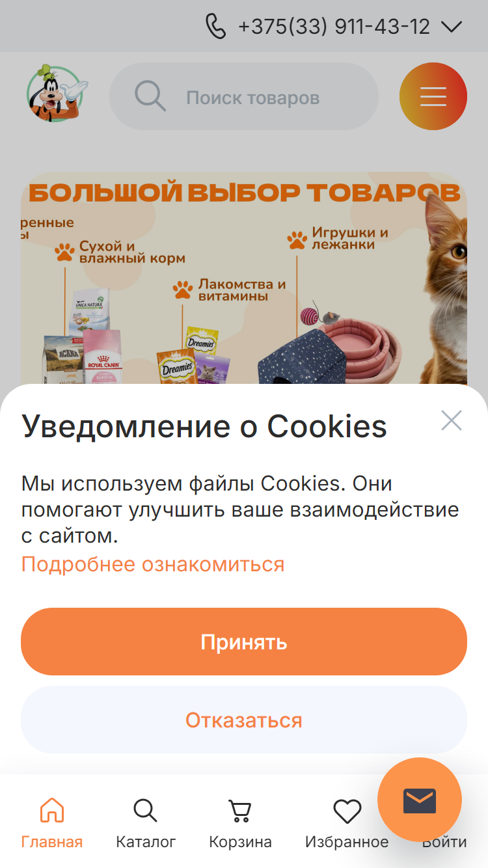Open the envelope message chat button

(x=420, y=800)
